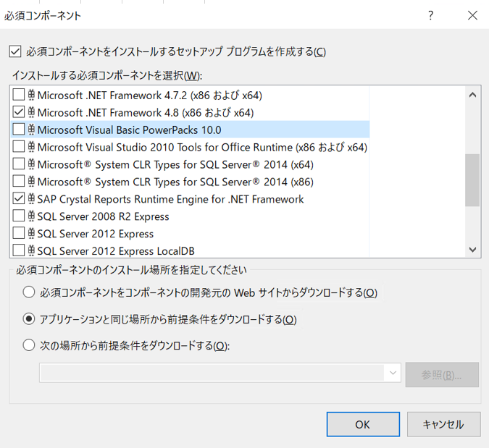Uncheck Microsoft .NET Framework 4.8 checkbox
The image size is (489, 448).
coord(18,112)
